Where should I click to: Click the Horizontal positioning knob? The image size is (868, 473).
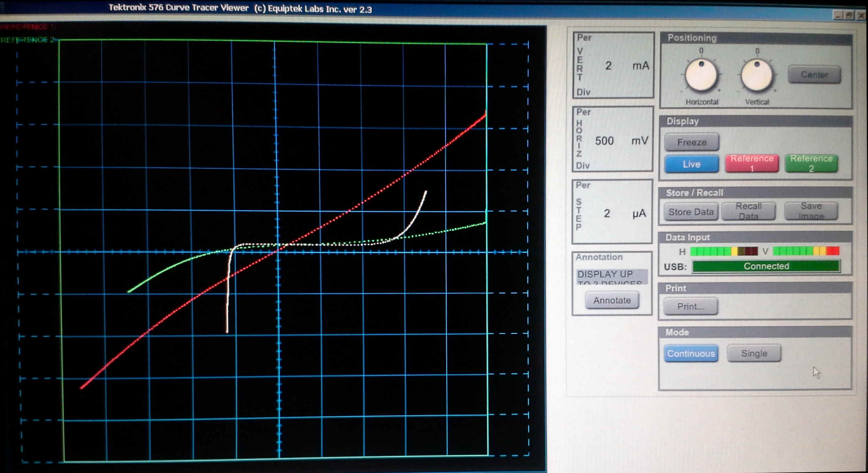(701, 75)
